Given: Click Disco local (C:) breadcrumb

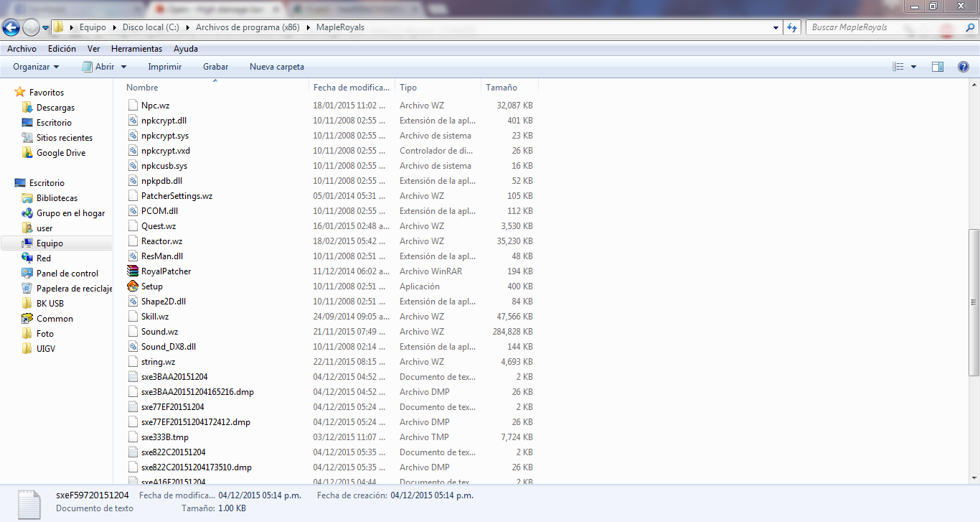Looking at the screenshot, I should pos(151,27).
